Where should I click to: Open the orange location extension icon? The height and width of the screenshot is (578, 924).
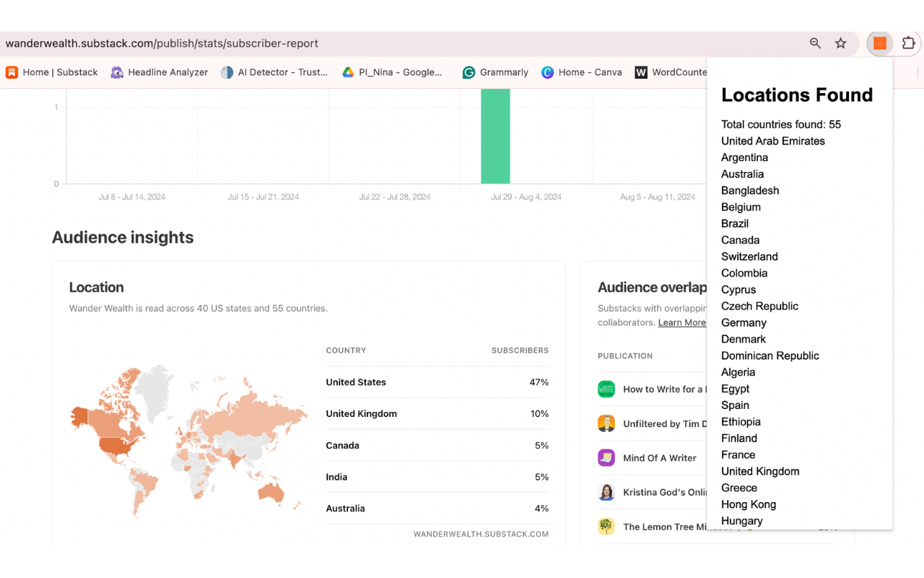click(x=880, y=43)
